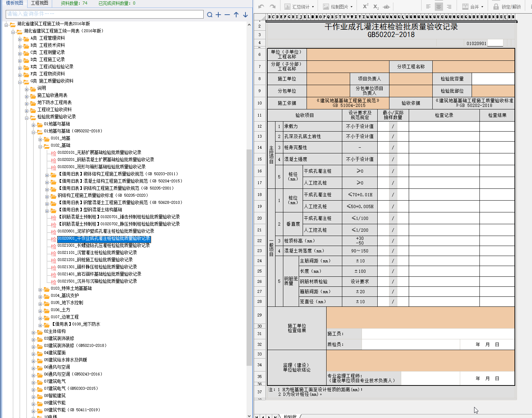Click the 锁定/解锁 lock button
The image size is (532, 418).
[x=507, y=6]
